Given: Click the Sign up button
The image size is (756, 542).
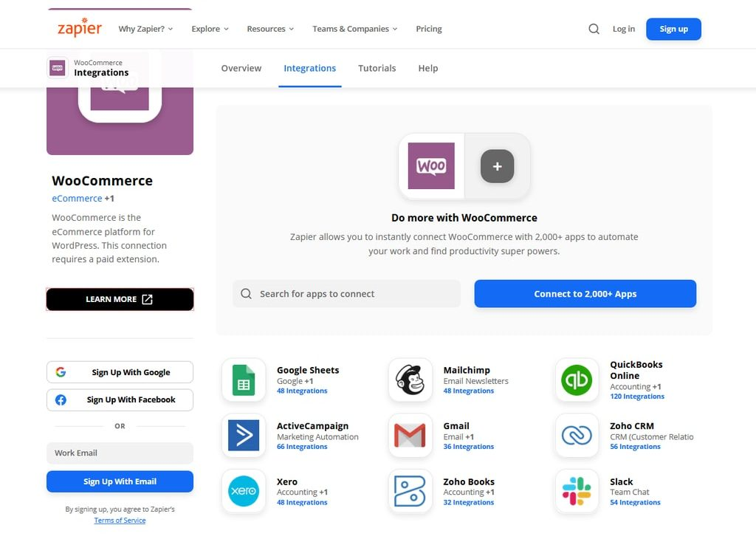Looking at the screenshot, I should click(673, 29).
